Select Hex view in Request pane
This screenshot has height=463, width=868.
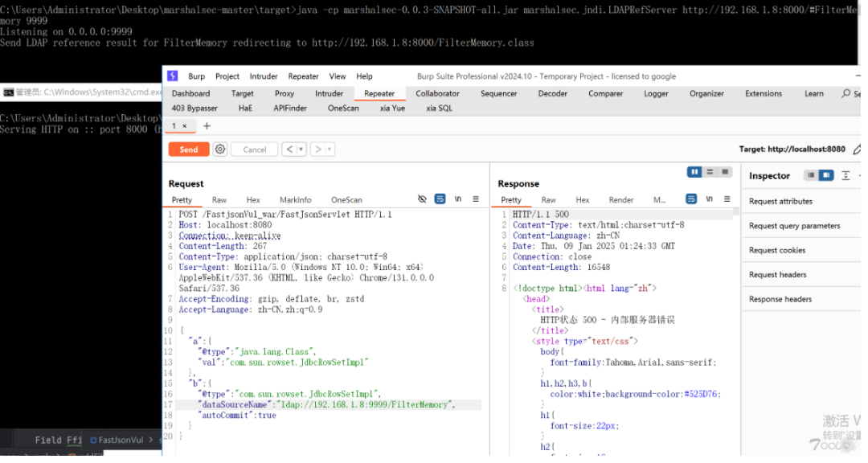253,200
